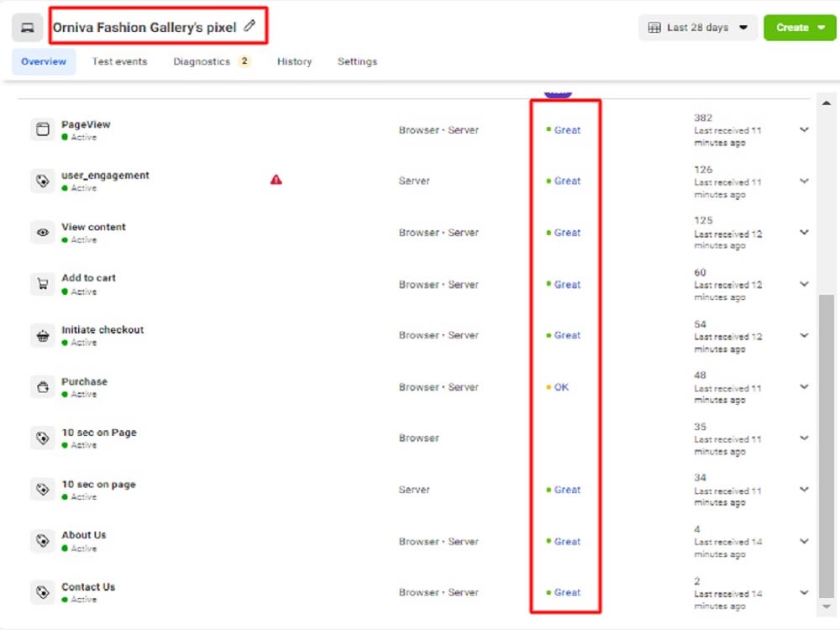
Task: Click the data source monitor icon
Action: coord(28,28)
